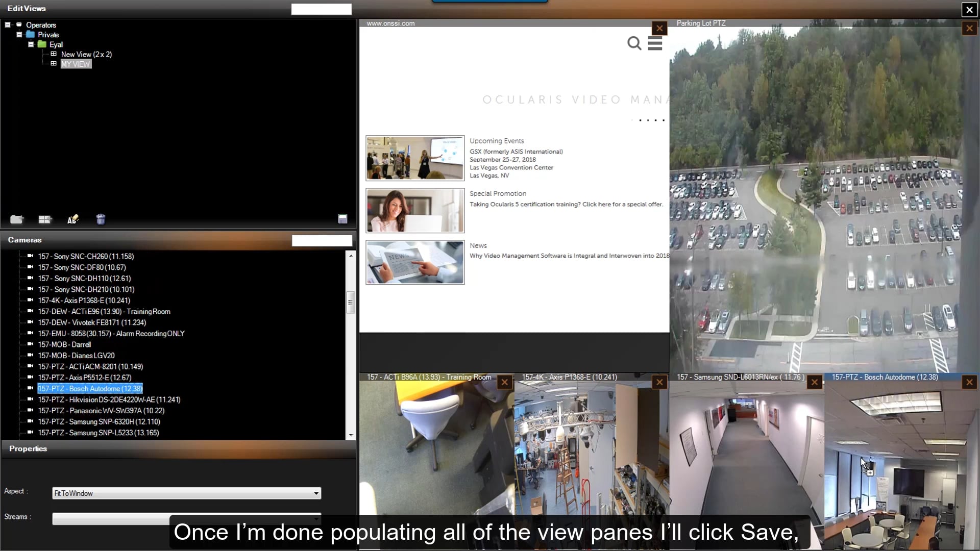Open the Streams dropdown
The image size is (980, 551).
pyautogui.click(x=316, y=519)
